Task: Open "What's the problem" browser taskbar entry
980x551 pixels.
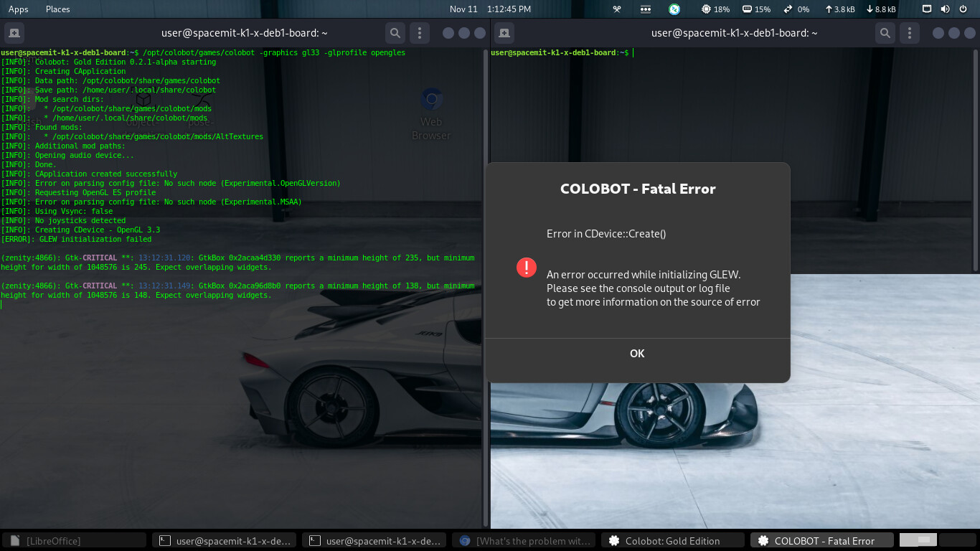Action: (x=524, y=541)
